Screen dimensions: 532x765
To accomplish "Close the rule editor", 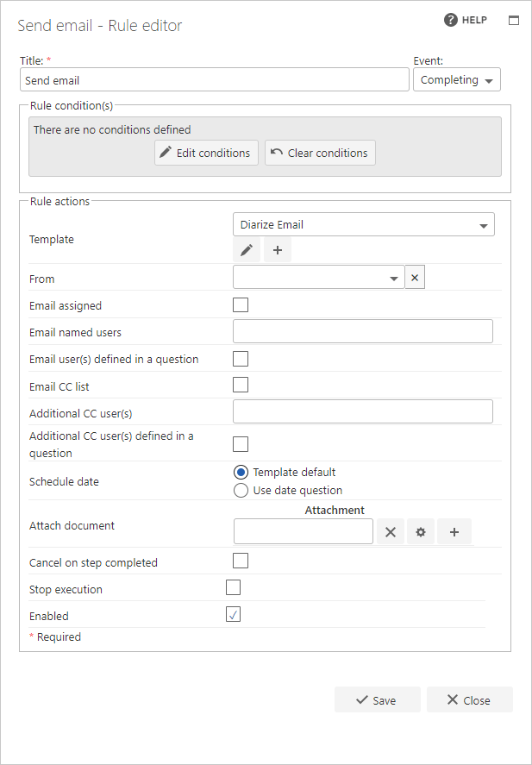I will point(470,700).
